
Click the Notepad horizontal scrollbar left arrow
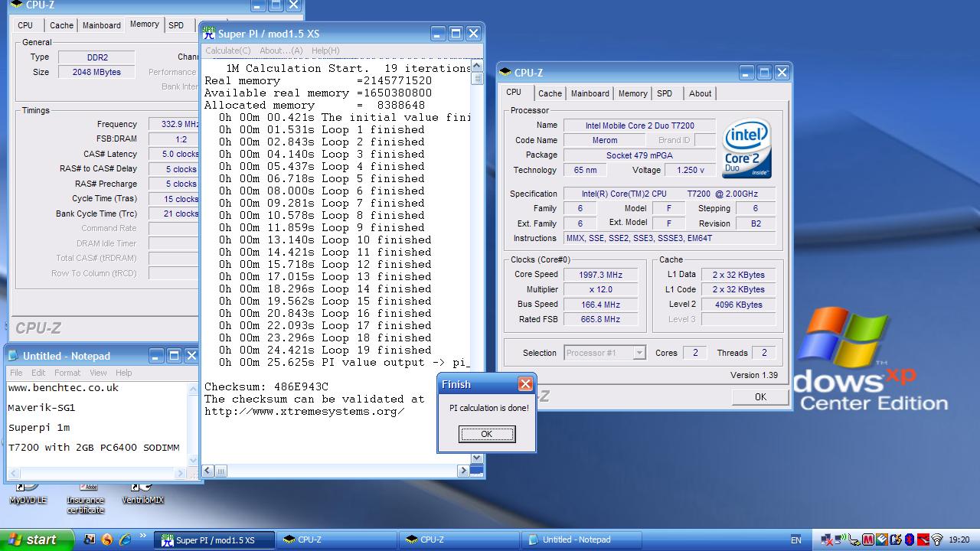click(11, 474)
